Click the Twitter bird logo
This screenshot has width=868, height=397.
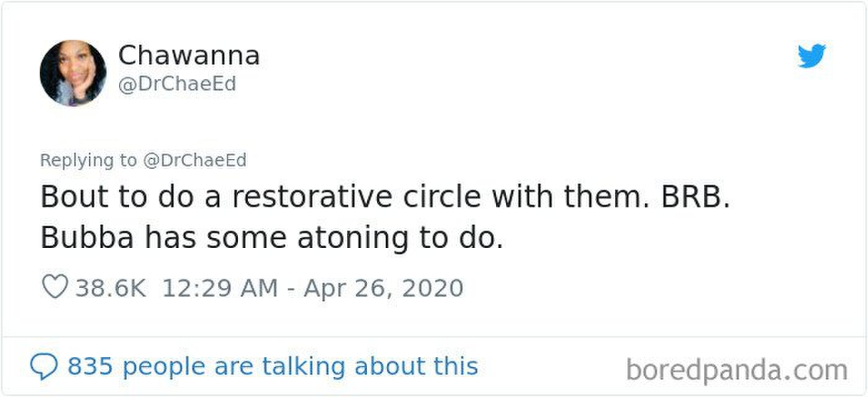tap(812, 56)
